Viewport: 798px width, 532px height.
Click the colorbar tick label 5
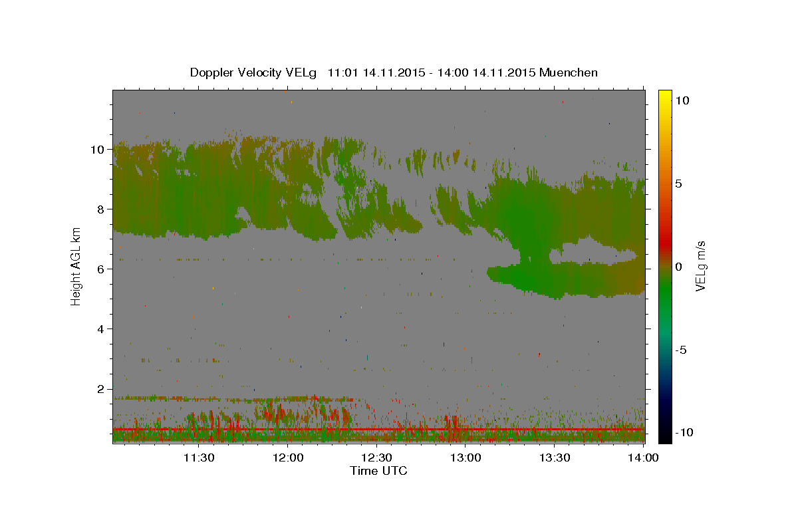point(678,184)
